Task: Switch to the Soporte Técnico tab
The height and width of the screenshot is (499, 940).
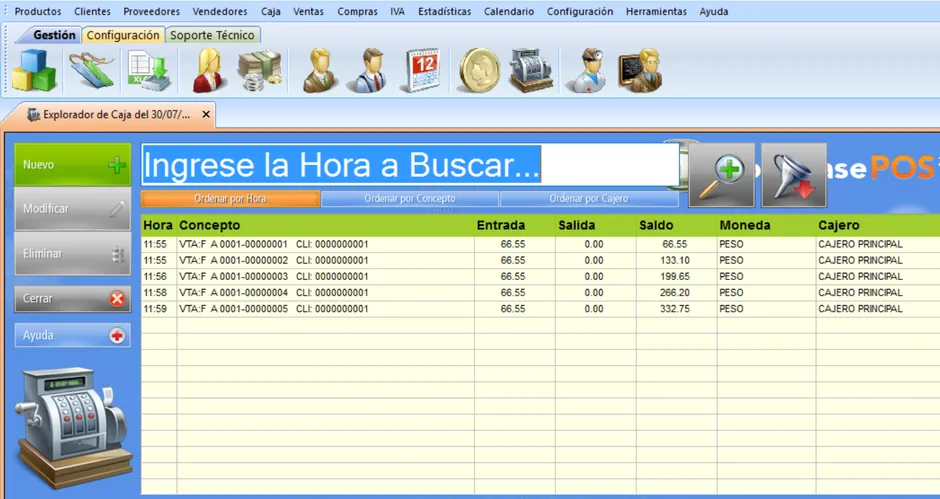Action: [212, 35]
